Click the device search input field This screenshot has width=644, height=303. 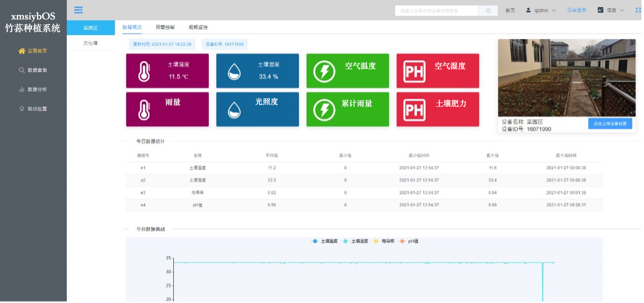(x=436, y=11)
